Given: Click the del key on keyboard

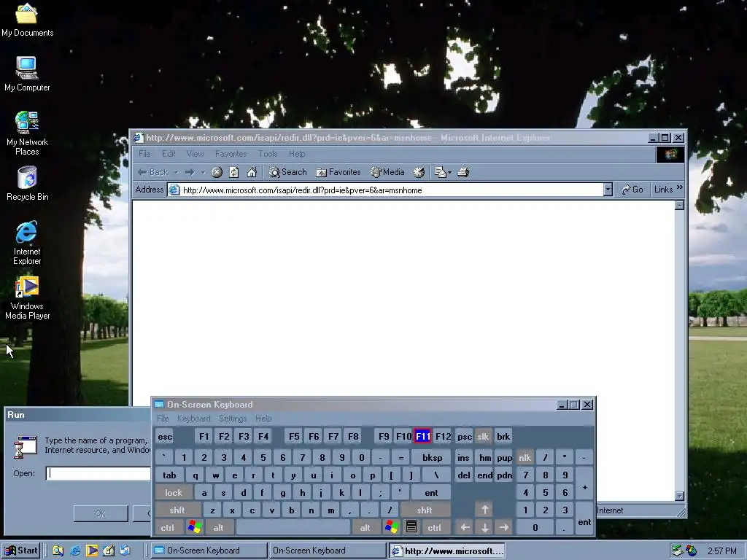Looking at the screenshot, I should point(463,475).
